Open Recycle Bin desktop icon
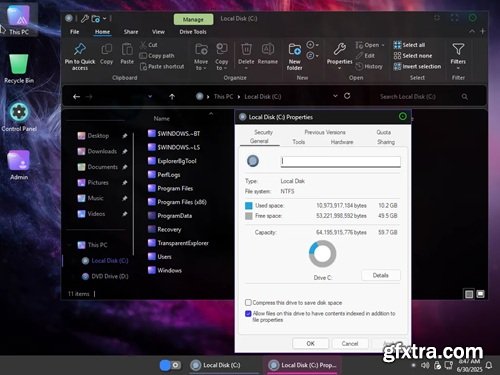The height and width of the screenshot is (375, 500). [x=19, y=69]
